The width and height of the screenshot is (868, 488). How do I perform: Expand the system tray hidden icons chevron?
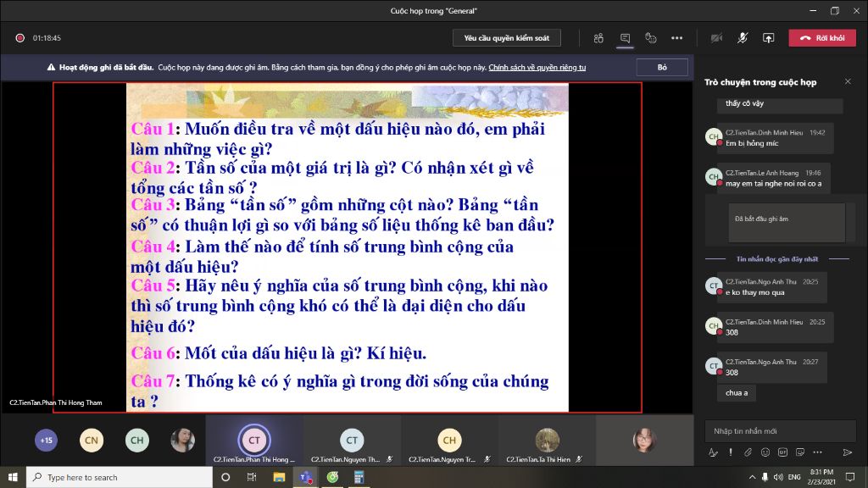[x=752, y=477]
